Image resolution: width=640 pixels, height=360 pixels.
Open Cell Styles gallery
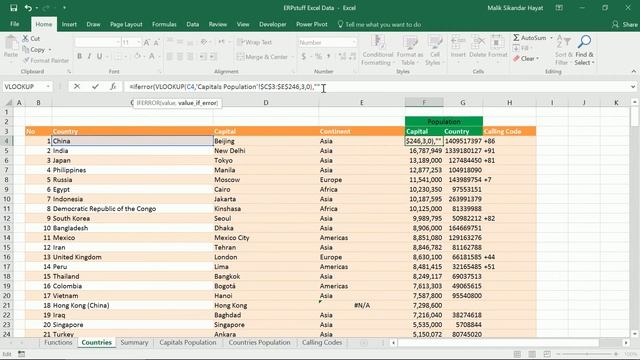click(435, 51)
